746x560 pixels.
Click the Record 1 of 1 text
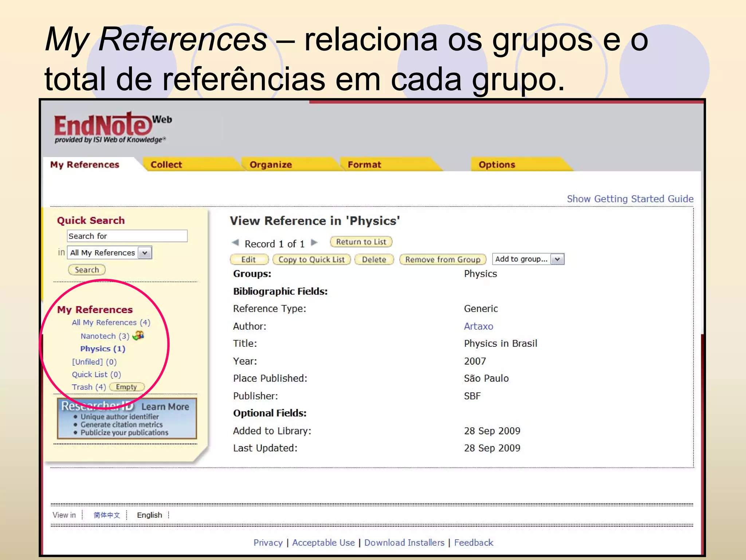(x=275, y=244)
